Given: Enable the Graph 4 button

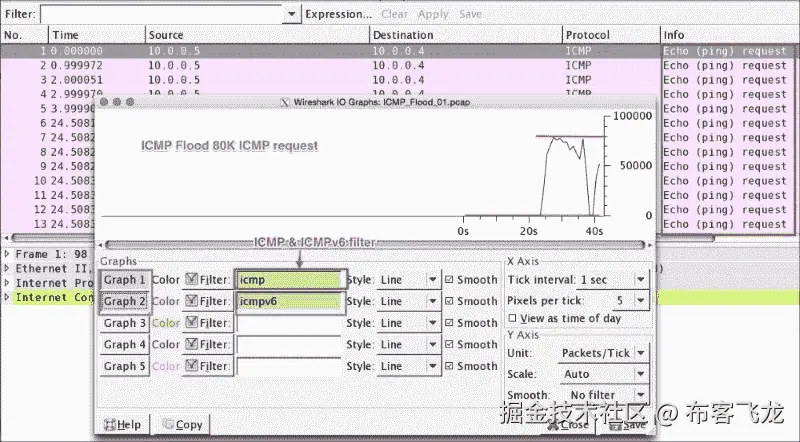Looking at the screenshot, I should (124, 345).
